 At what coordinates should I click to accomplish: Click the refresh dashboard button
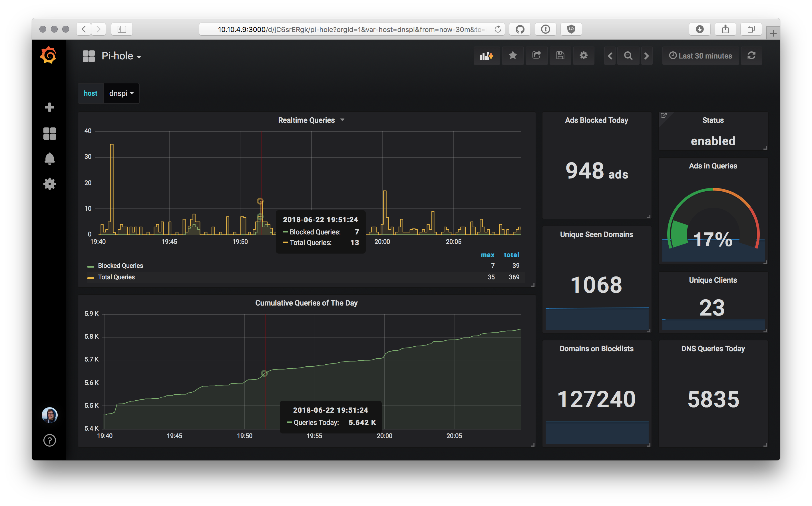(752, 55)
